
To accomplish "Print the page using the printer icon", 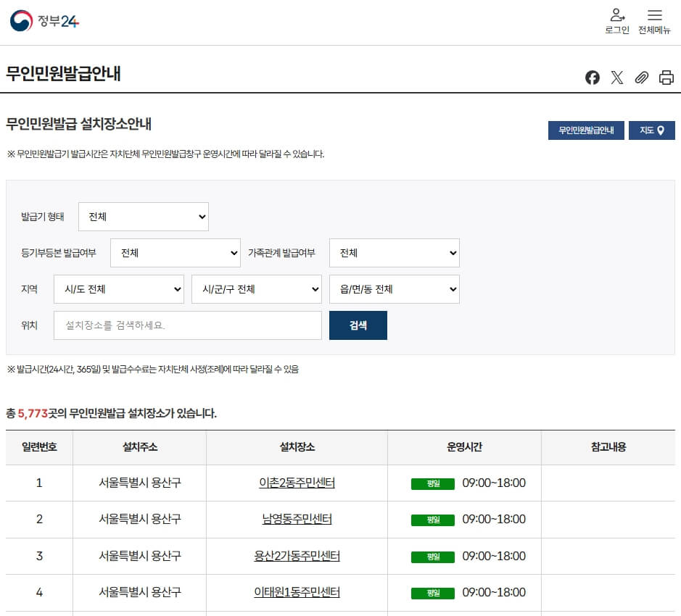I will (666, 77).
